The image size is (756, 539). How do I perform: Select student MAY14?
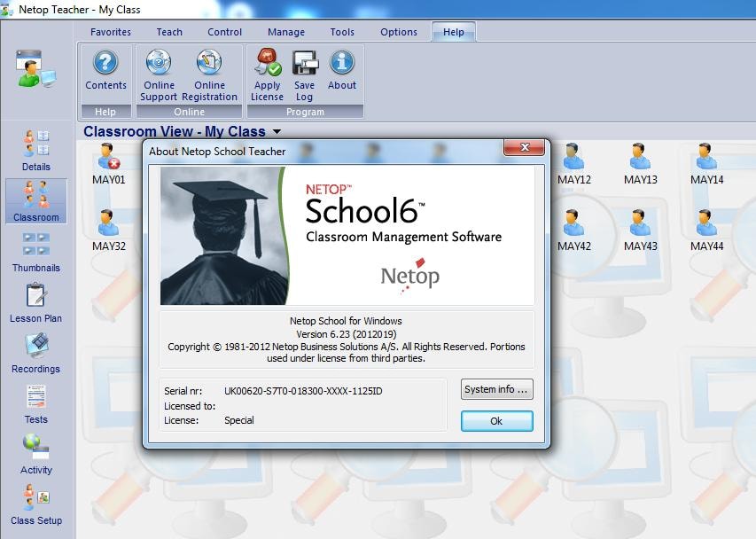(x=707, y=164)
